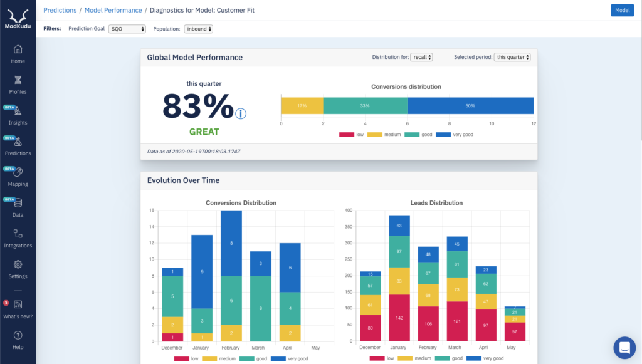Click the Predictions breadcrumb link

60,9
